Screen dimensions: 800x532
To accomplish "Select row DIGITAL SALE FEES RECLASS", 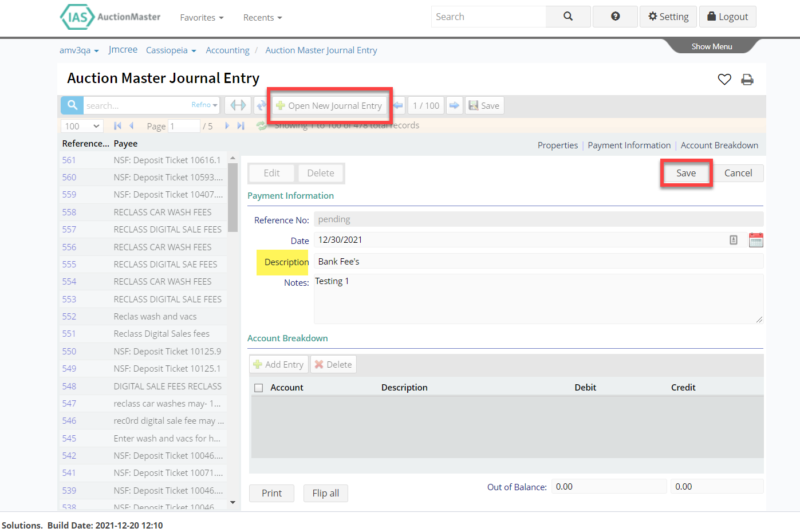I will (x=143, y=386).
